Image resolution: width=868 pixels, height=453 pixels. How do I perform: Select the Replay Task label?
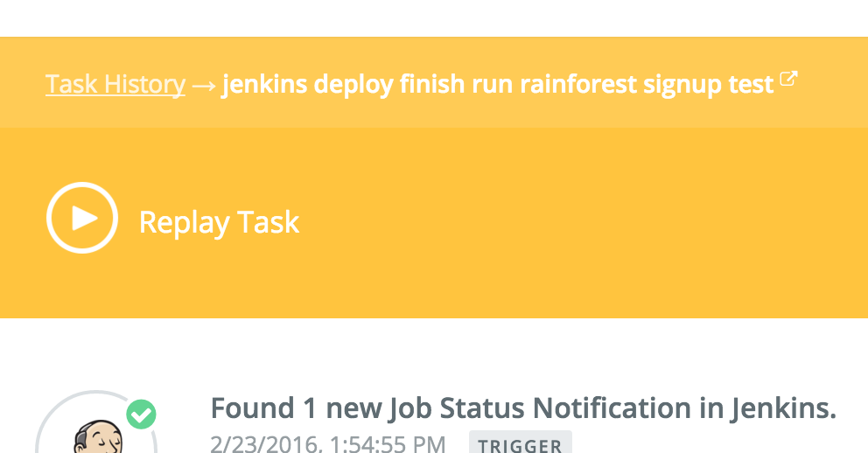pyautogui.click(x=220, y=222)
